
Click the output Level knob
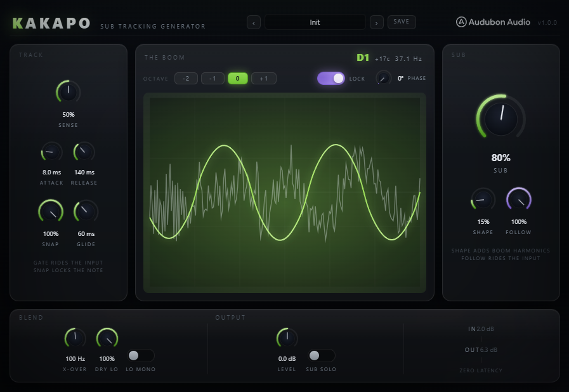pos(287,338)
